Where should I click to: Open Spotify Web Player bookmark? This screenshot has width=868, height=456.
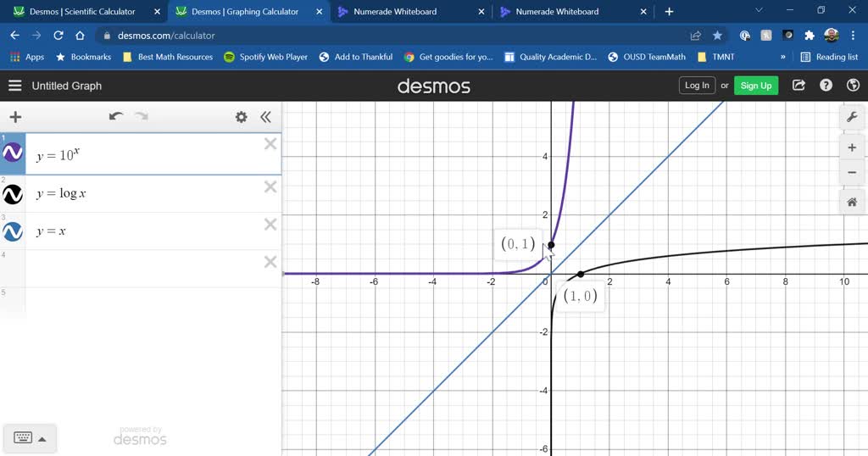[x=265, y=57]
